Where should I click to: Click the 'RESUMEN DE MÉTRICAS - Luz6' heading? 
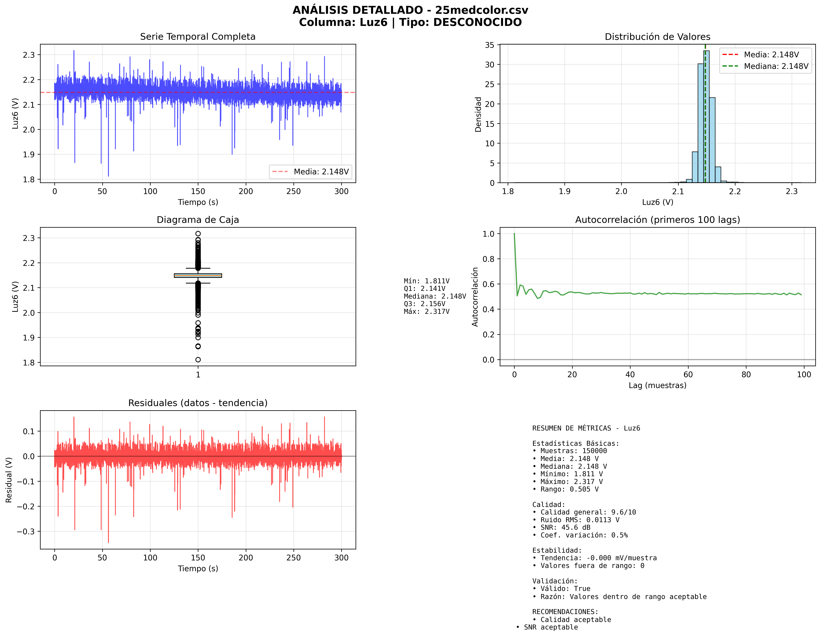(586, 428)
